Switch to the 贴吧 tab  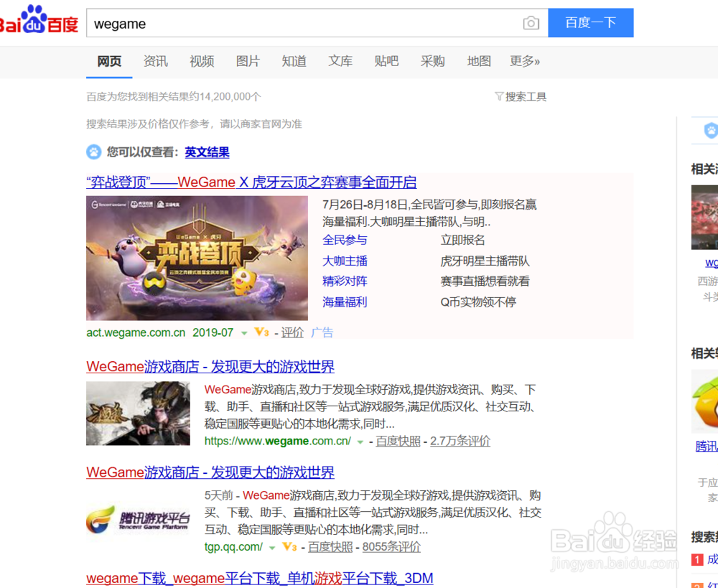coord(386,61)
